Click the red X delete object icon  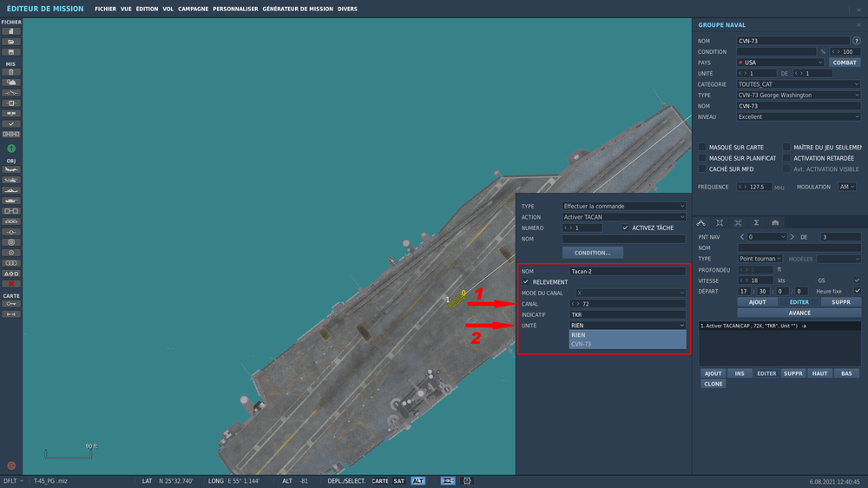pyautogui.click(x=11, y=284)
